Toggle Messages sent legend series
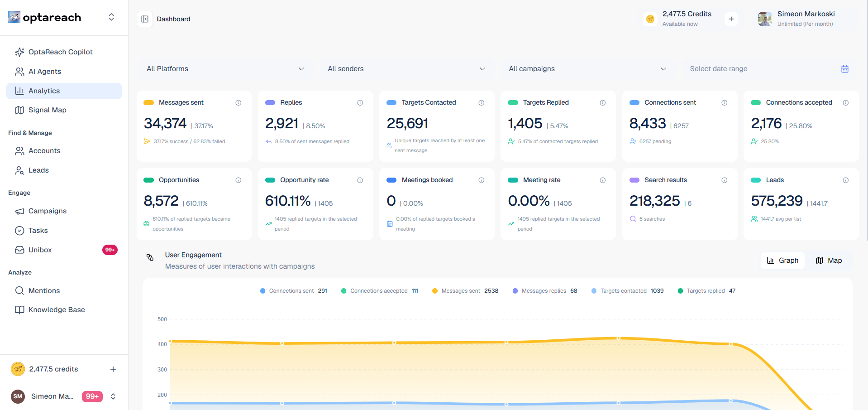 465,291
